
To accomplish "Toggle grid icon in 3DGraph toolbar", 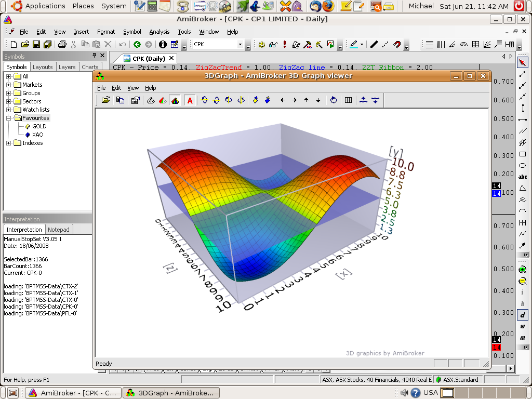I will pos(348,100).
